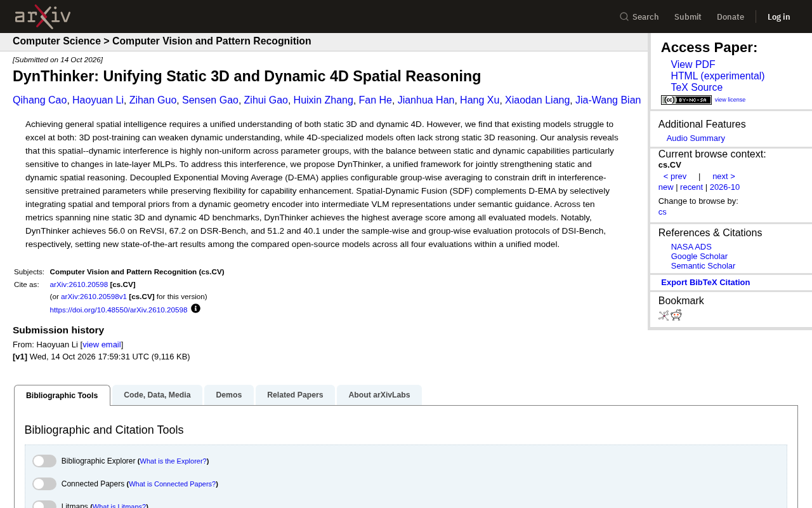Viewport: 812px width, 508px height.
Task: Share paper via Reddit icon
Action: click(x=676, y=316)
